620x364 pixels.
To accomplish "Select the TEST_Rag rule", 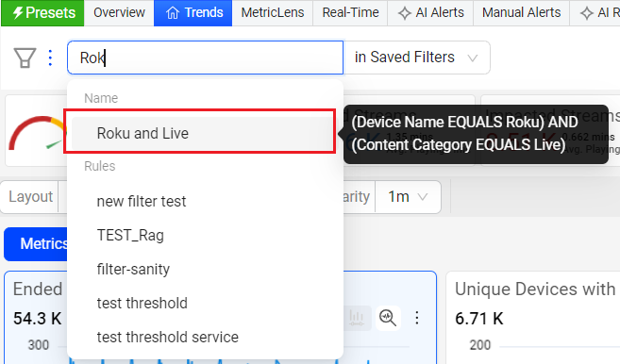I will (x=130, y=235).
